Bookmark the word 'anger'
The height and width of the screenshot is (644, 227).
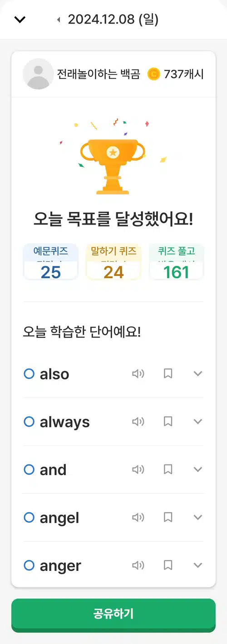[168, 565]
